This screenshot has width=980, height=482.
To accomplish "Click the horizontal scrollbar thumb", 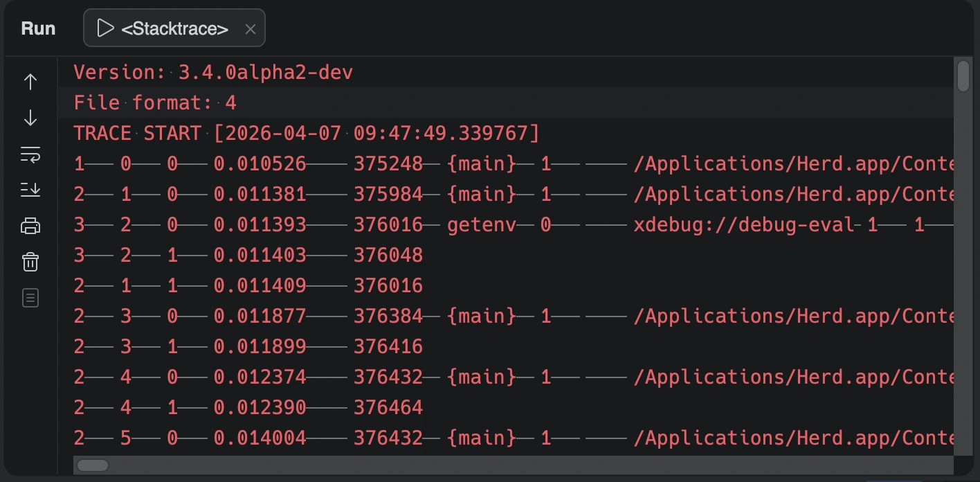I will [93, 465].
